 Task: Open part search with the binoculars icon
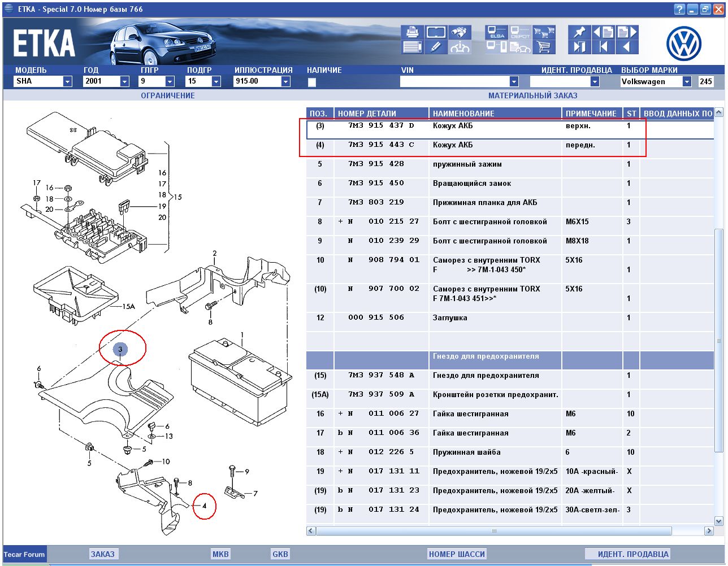pos(460,32)
